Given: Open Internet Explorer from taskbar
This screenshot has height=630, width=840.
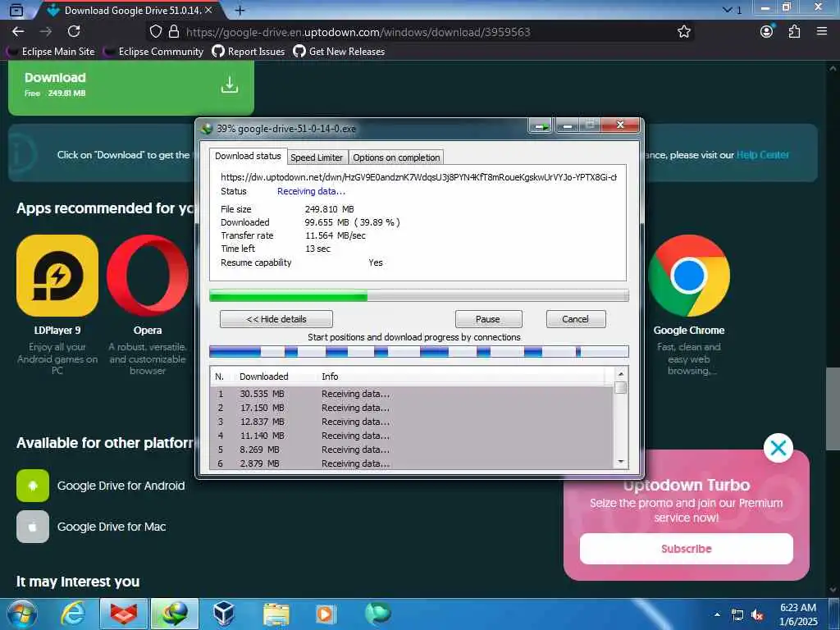Looking at the screenshot, I should point(73,614).
